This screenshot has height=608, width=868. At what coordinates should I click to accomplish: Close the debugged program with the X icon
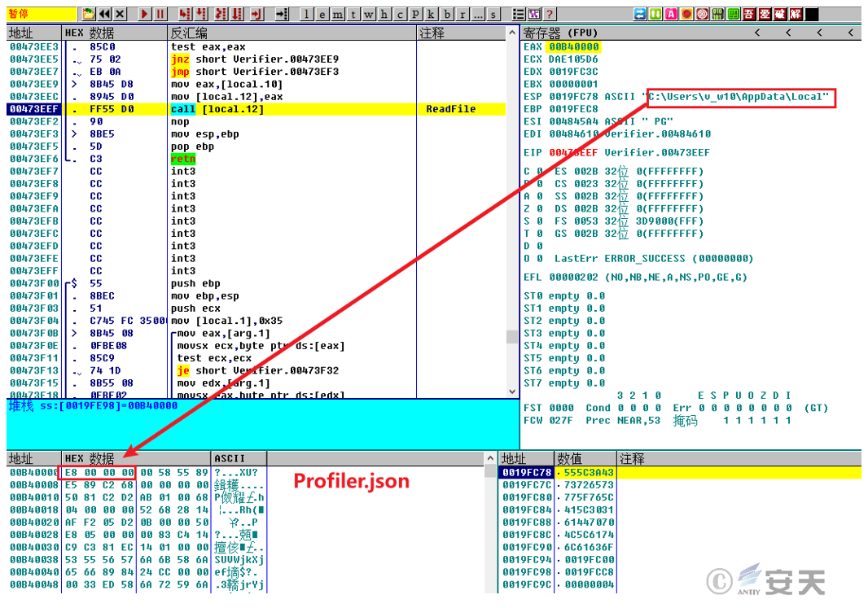pos(121,14)
